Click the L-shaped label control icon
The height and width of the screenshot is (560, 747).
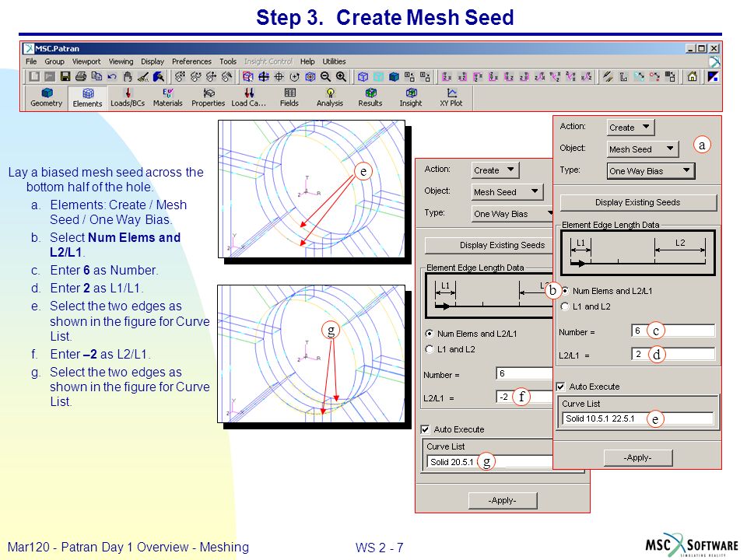click(x=623, y=76)
